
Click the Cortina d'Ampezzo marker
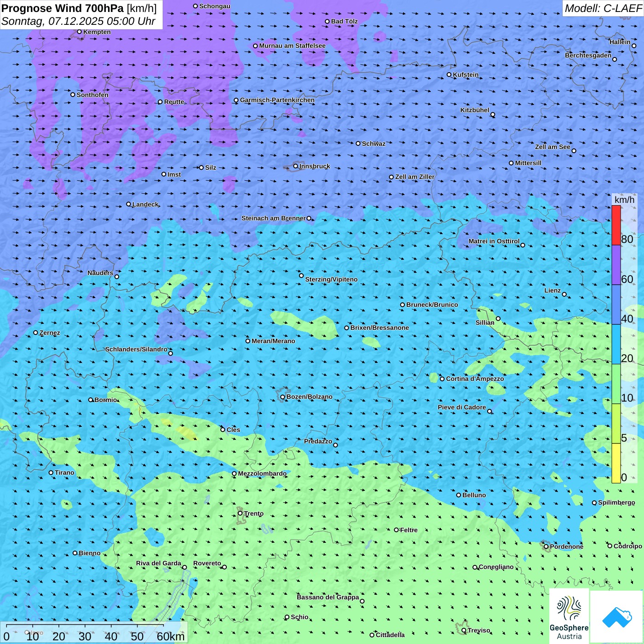(x=443, y=379)
